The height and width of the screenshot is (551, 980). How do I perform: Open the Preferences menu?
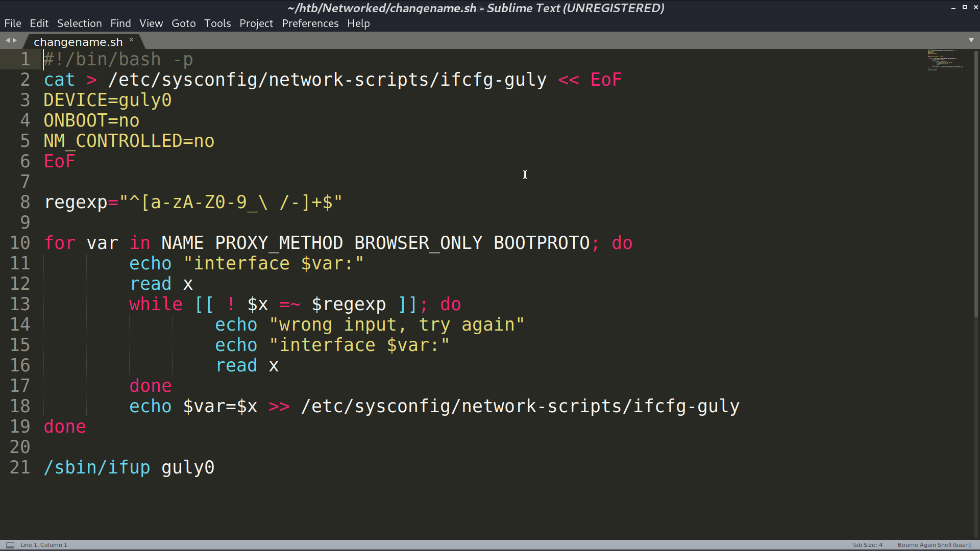[310, 23]
